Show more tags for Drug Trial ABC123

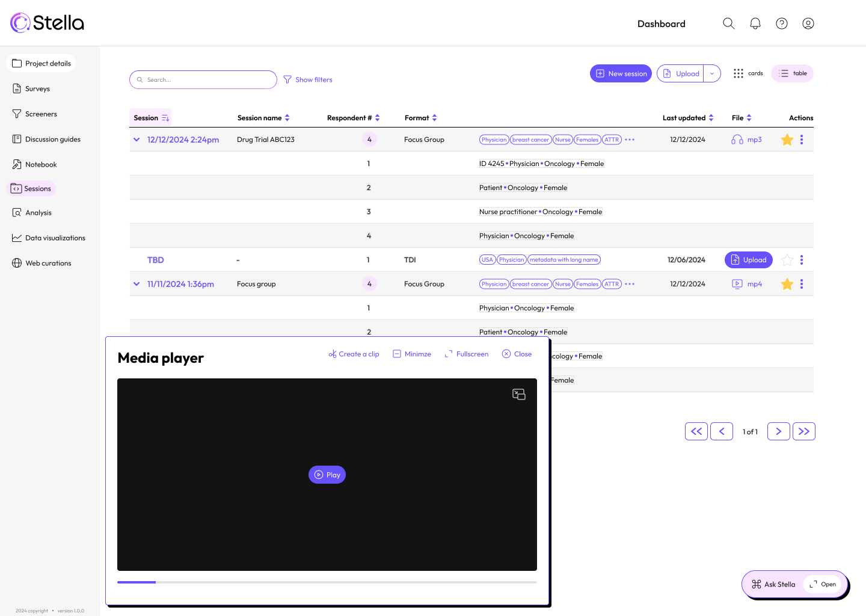point(630,140)
